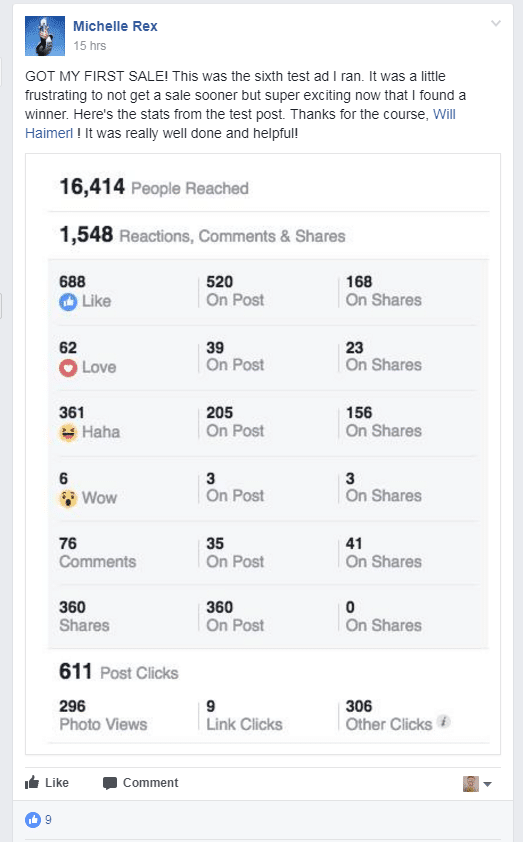Click the Comment button with speech bubble
Viewport: 523px width, 842px height.
tap(140, 783)
